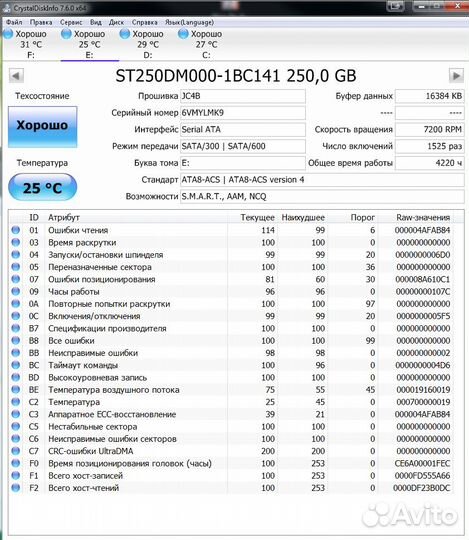469x540 pixels.
Task: Click status icon of Неисправимые ошибки BB row
Action: pyautogui.click(x=15, y=353)
